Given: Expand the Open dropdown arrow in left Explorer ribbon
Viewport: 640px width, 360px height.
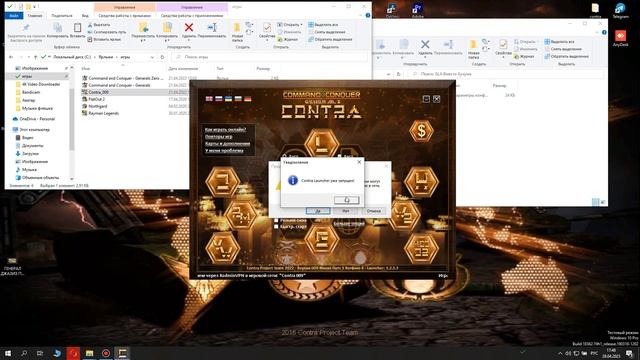Looking at the screenshot, I should coord(301,25).
